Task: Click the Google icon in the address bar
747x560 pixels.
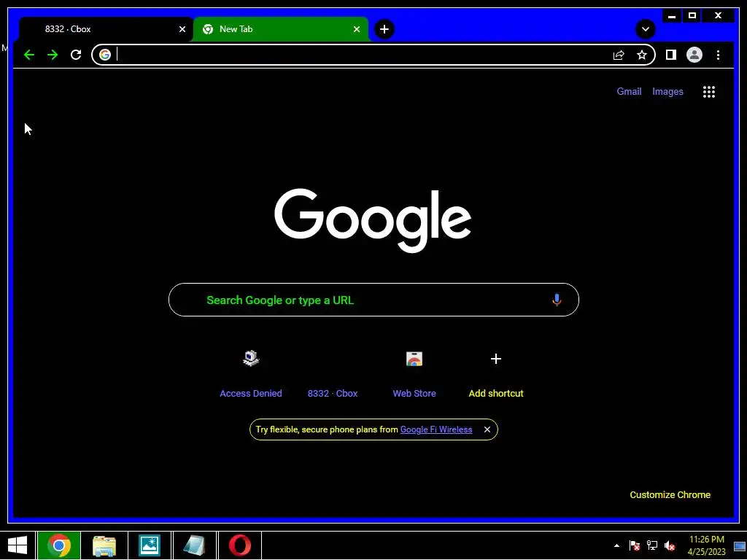Action: click(x=105, y=55)
